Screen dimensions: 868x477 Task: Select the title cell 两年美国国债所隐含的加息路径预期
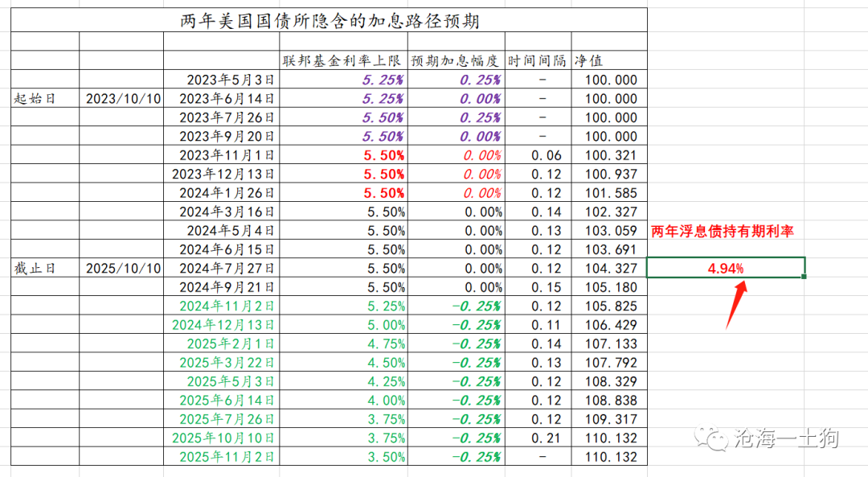click(x=329, y=20)
